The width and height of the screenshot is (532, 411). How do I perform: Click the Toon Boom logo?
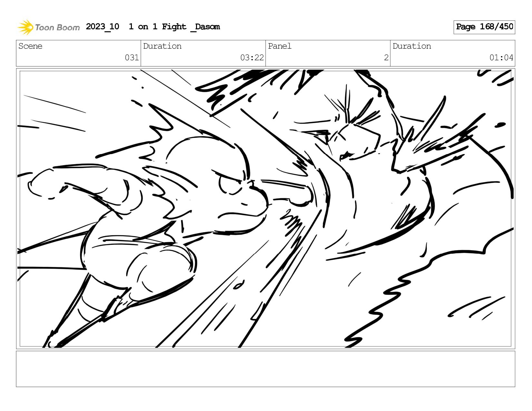(48, 27)
